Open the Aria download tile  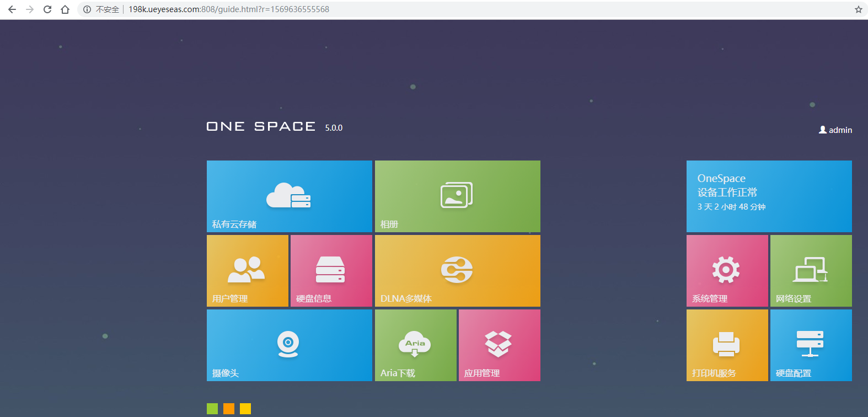(415, 345)
